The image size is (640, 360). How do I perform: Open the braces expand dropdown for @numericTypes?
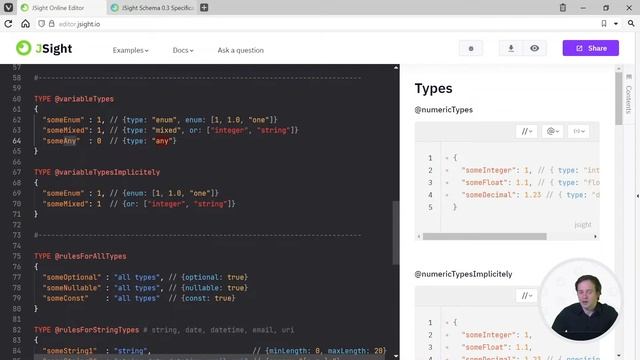point(579,131)
